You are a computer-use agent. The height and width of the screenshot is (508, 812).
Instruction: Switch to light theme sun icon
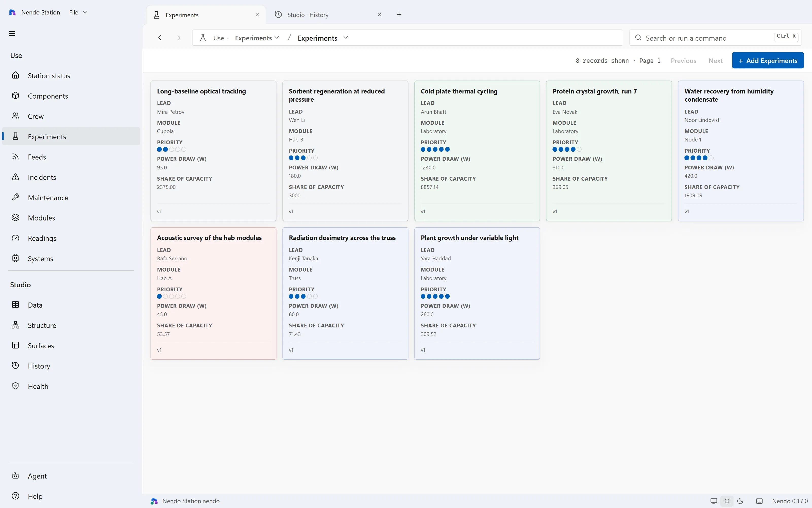(727, 501)
